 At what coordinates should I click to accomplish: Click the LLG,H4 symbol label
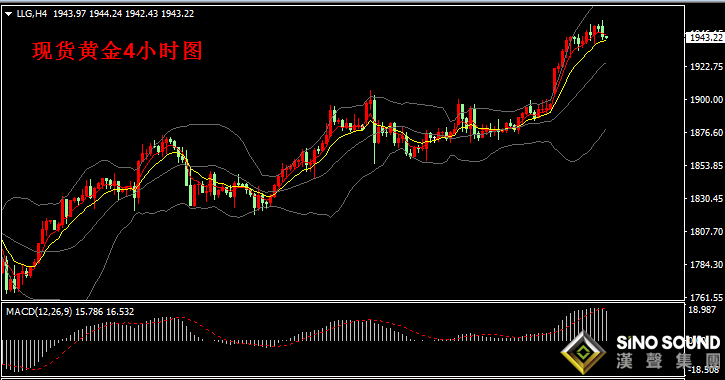(31, 14)
